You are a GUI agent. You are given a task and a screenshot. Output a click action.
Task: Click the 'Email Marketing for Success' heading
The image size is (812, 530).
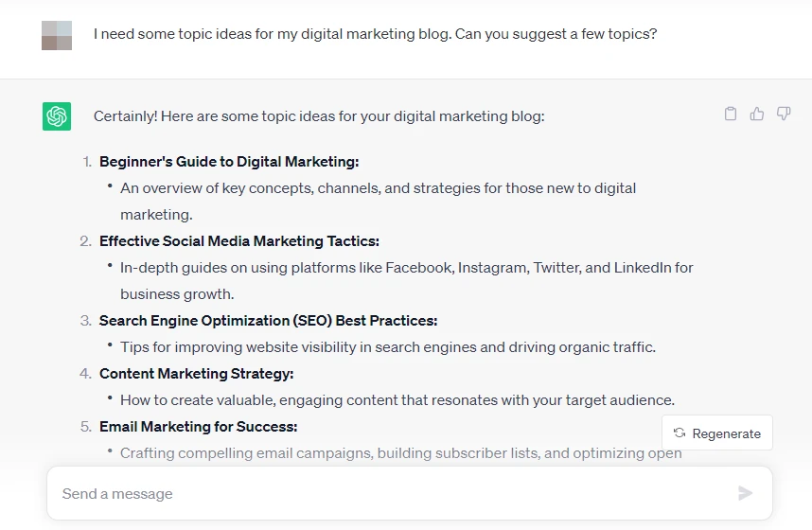click(x=199, y=427)
